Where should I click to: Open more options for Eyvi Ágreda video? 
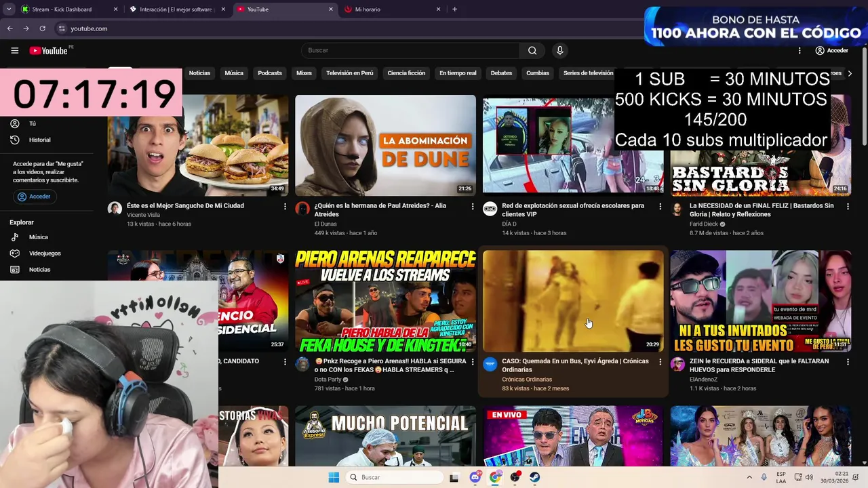[660, 362]
